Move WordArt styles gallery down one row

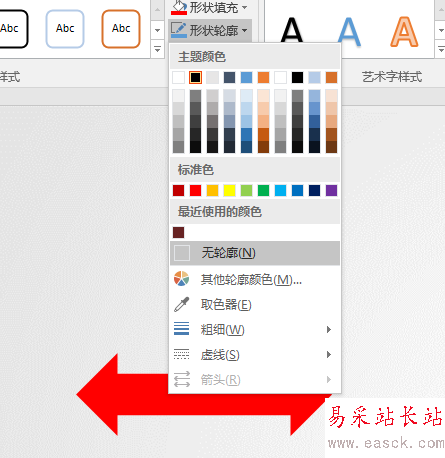(441, 30)
